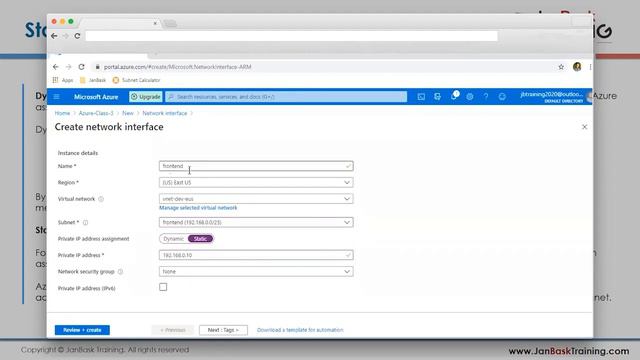The height and width of the screenshot is (360, 640).
Task: Click the Name field containing frontend
Action: (x=256, y=166)
